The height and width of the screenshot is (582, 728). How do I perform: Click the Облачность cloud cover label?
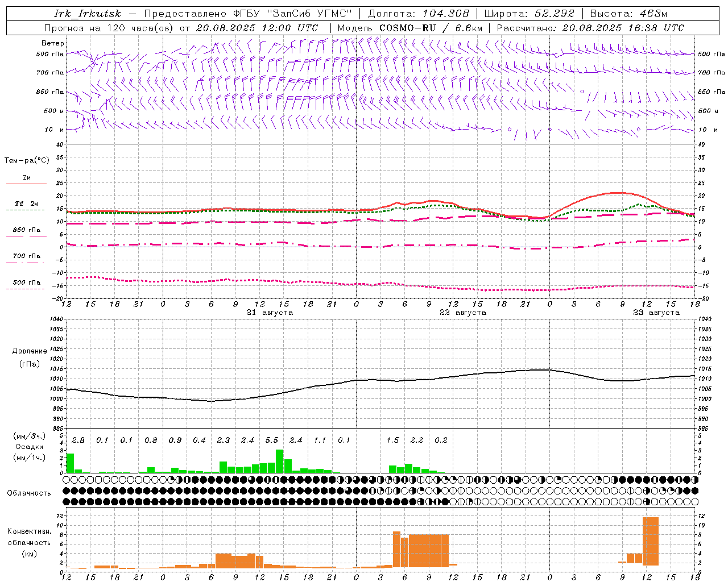click(x=29, y=493)
